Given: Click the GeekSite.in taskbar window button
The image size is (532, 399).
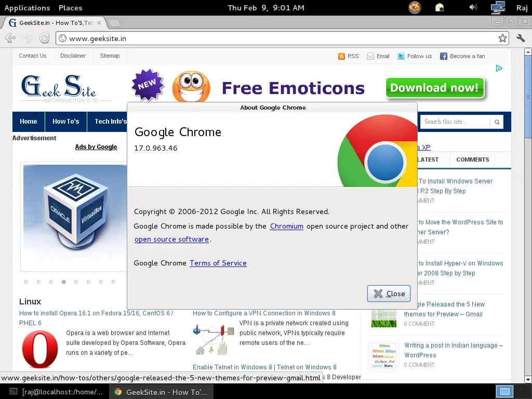Looking at the screenshot, I should [162, 392].
